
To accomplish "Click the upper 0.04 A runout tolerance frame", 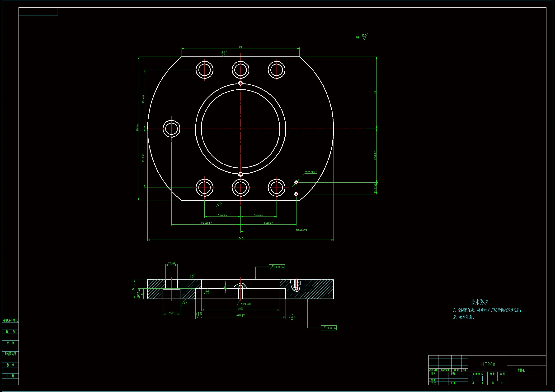I will coord(277,267).
